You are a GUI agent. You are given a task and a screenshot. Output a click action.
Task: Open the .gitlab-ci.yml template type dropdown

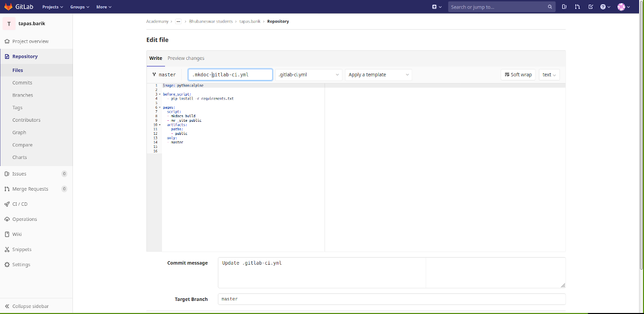click(x=309, y=74)
